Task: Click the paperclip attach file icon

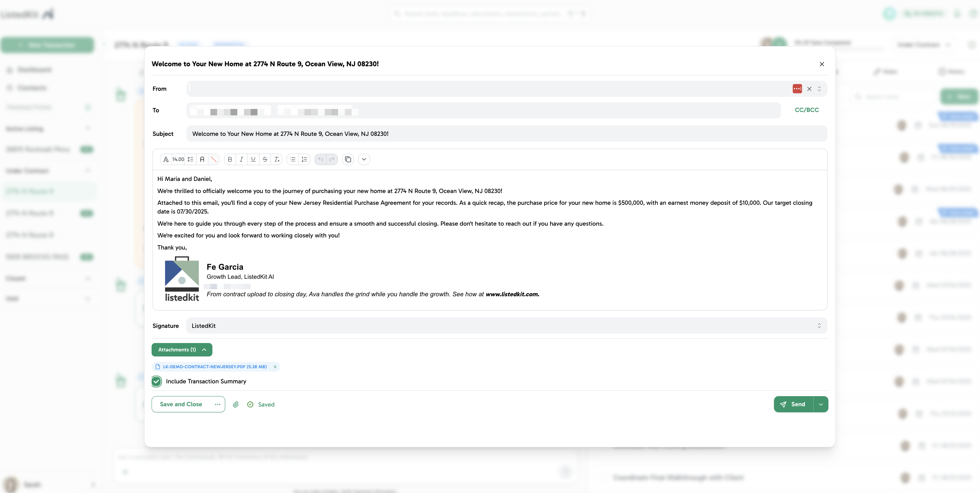Action: 236,404
